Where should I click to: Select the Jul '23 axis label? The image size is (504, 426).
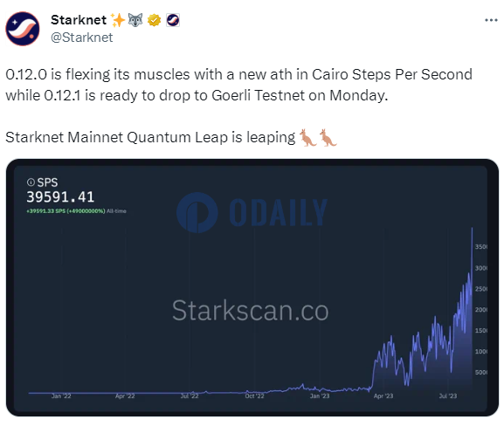tap(448, 395)
